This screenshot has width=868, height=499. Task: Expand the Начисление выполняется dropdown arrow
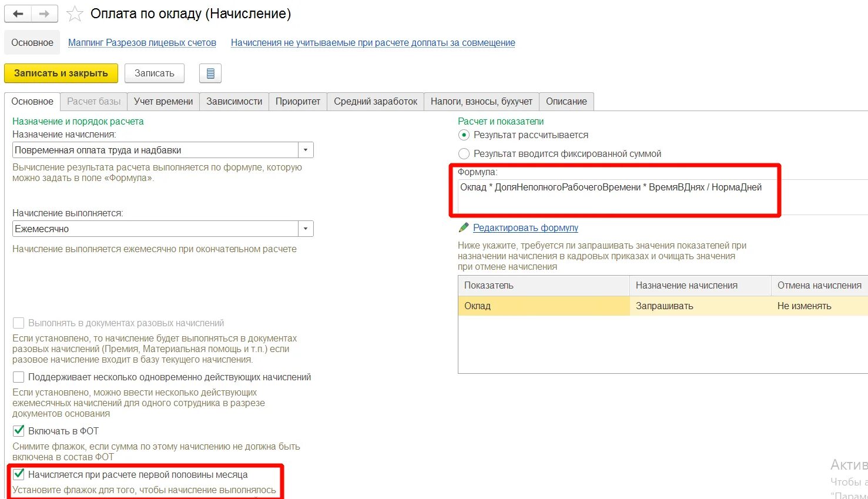306,229
